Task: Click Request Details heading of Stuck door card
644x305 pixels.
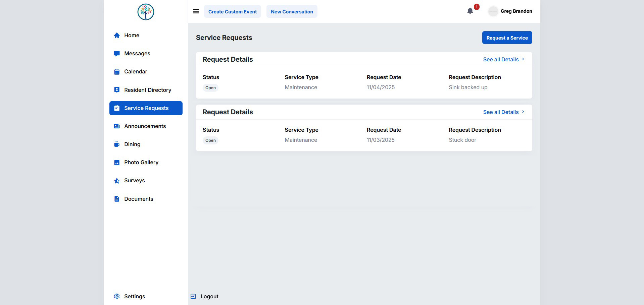Action: 228,112
